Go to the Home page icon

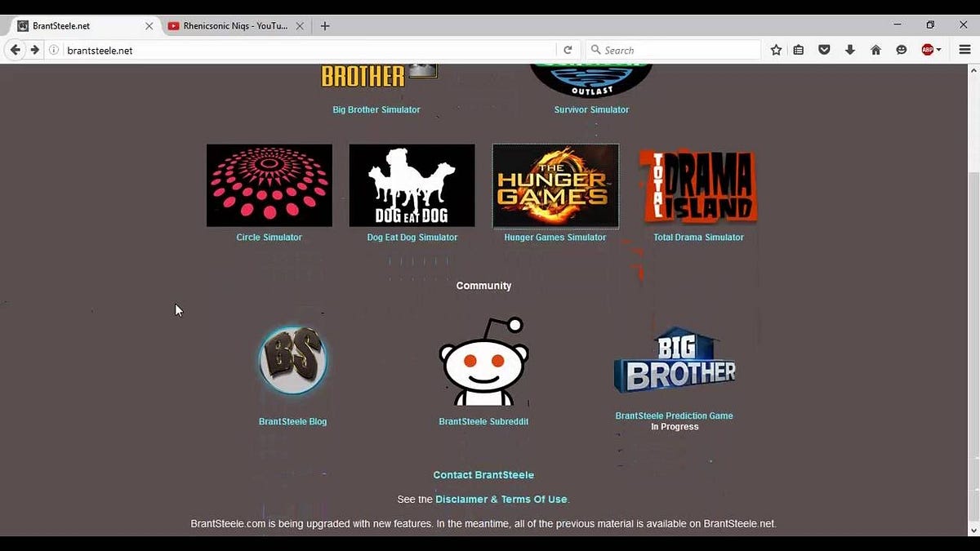[875, 50]
